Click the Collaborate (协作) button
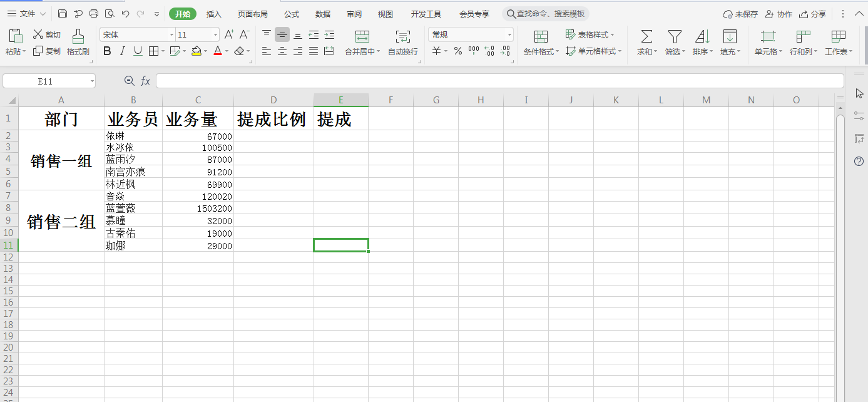Image resolution: width=868 pixels, height=402 pixels. click(x=779, y=14)
